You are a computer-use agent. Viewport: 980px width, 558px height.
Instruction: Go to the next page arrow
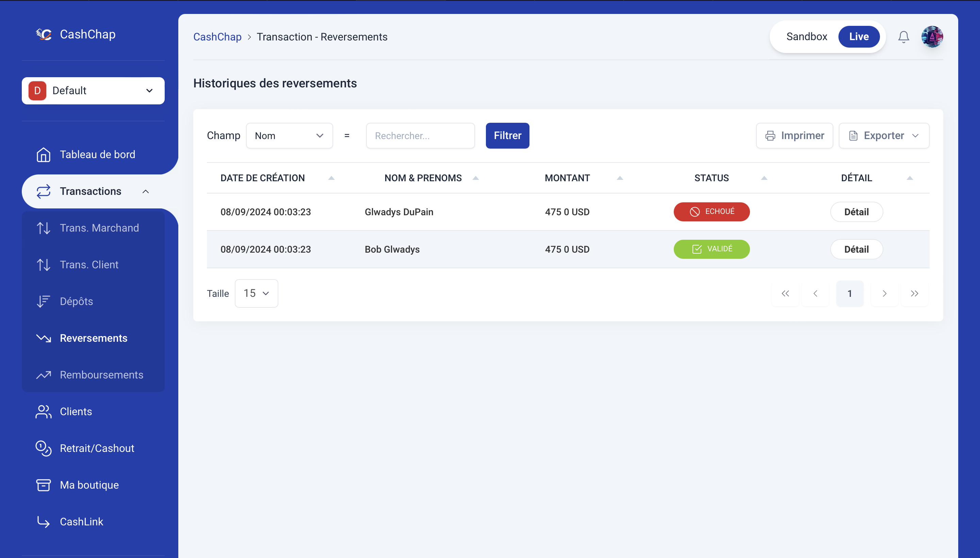[x=884, y=293]
